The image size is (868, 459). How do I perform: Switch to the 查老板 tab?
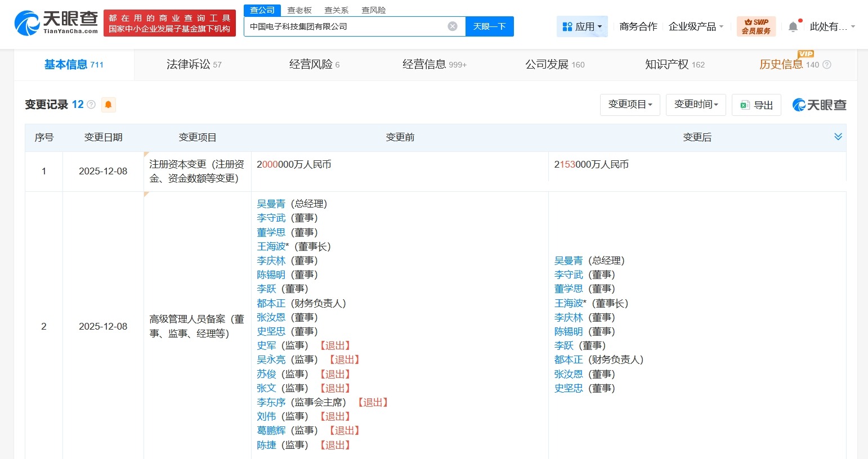[x=299, y=10]
